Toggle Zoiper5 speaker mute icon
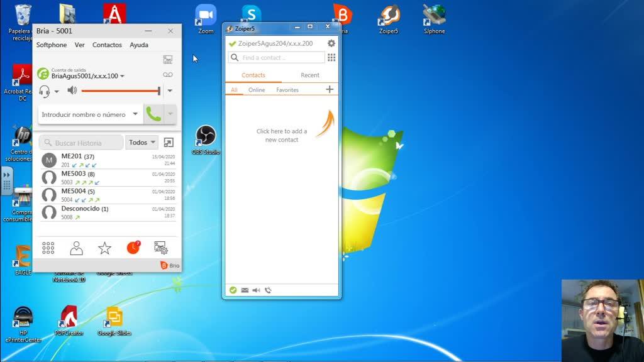 click(257, 290)
